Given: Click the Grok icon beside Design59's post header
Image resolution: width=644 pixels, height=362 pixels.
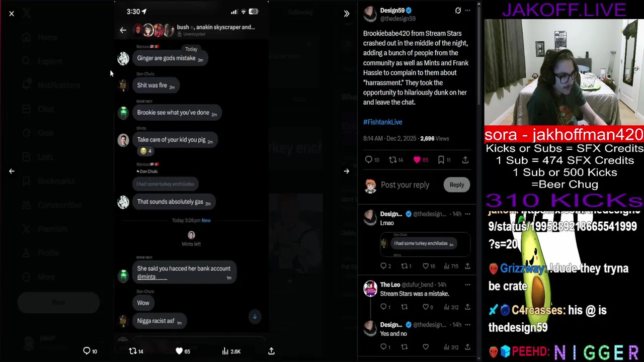Looking at the screenshot, I should pos(458,11).
